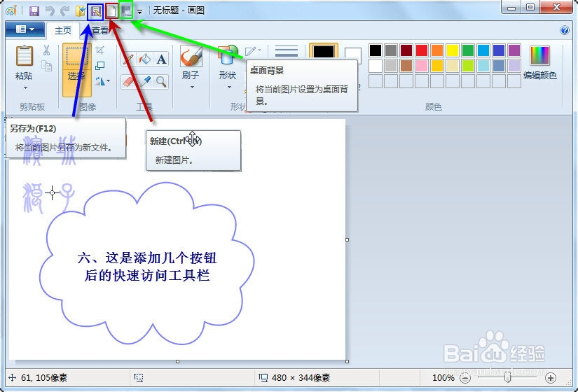
Task: Click the Undo arrow icon
Action: [x=50, y=11]
